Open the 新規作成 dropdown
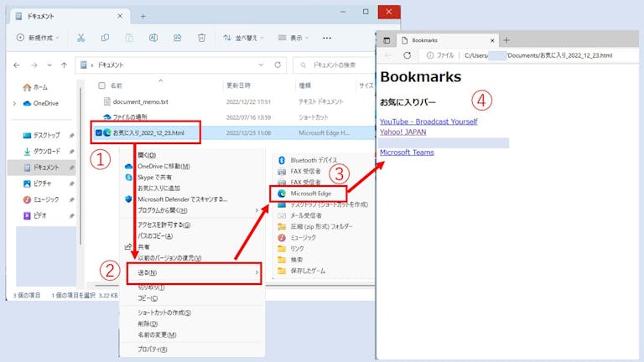The image size is (644, 362). (x=38, y=38)
